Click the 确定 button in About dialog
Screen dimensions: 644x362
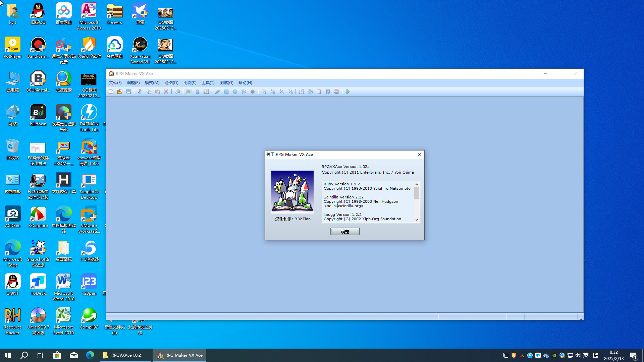point(345,232)
